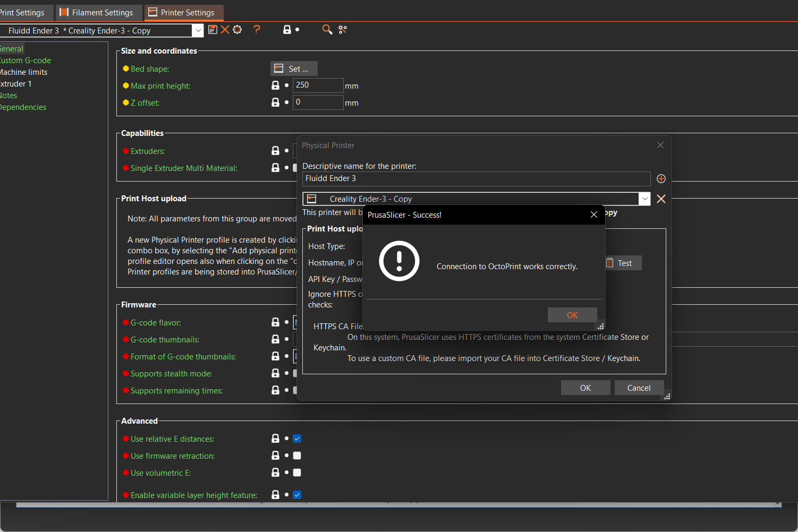Screen dimensions: 798x532
Task: Click the Bed shape Set button
Action: [x=294, y=68]
